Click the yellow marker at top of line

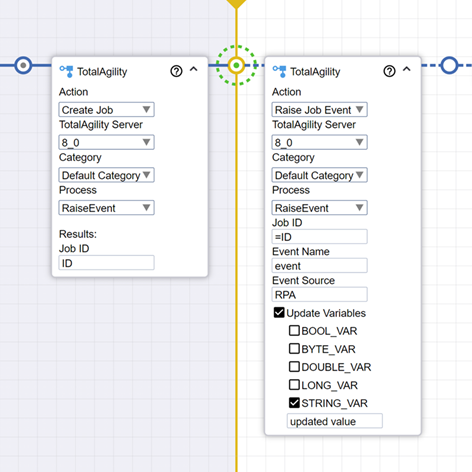click(236, 3)
